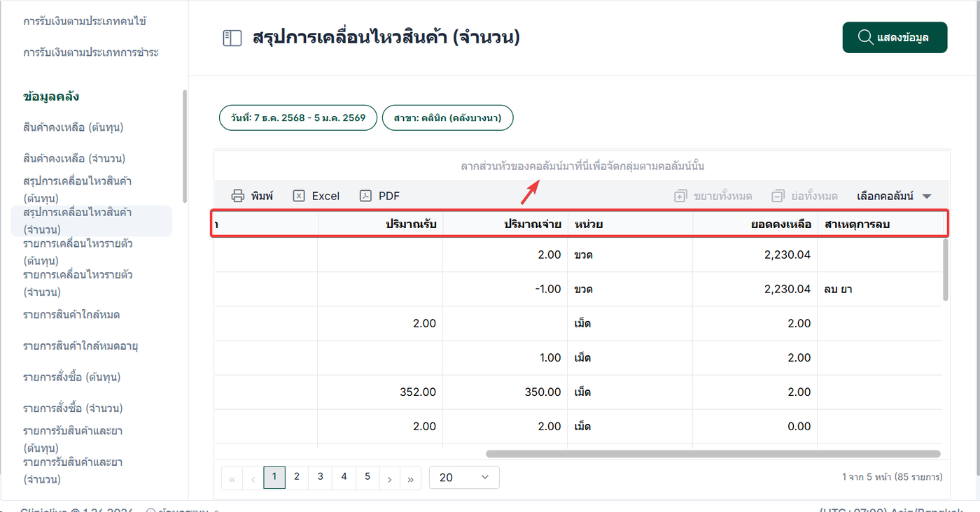The height and width of the screenshot is (512, 980).
Task: Open การรับเงินตามประเภทการชำระ report in sidebar
Action: click(91, 52)
